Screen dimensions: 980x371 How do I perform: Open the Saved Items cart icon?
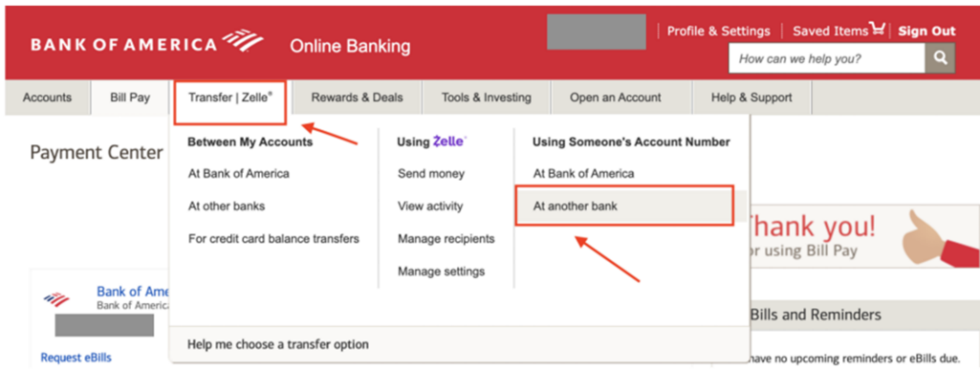click(877, 28)
